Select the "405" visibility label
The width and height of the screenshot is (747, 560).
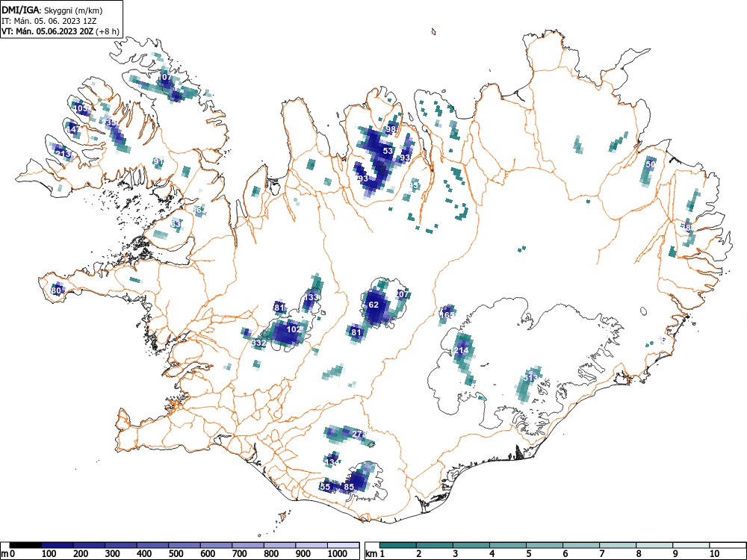coord(81,108)
